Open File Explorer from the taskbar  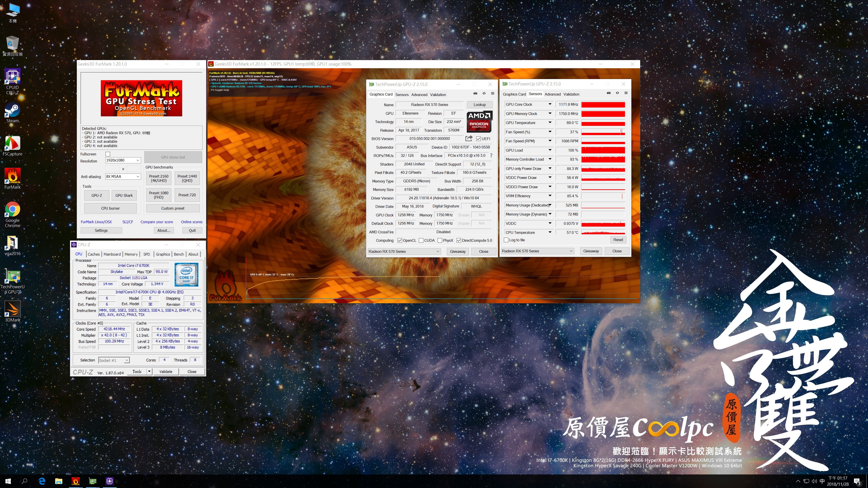tap(59, 481)
